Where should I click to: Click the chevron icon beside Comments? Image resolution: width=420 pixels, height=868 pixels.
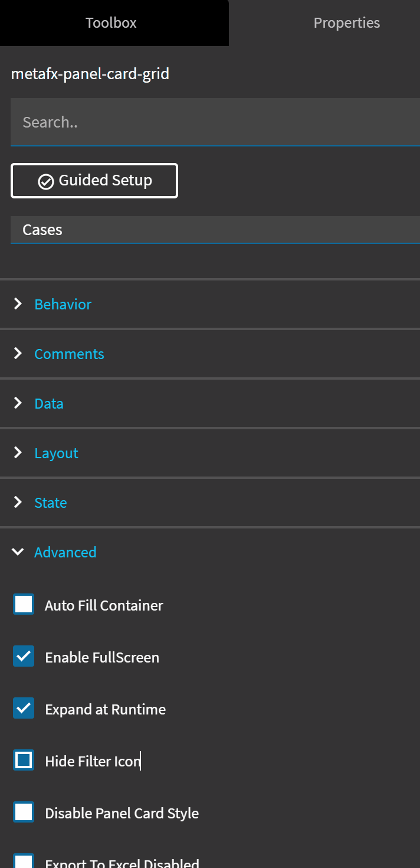(x=17, y=353)
